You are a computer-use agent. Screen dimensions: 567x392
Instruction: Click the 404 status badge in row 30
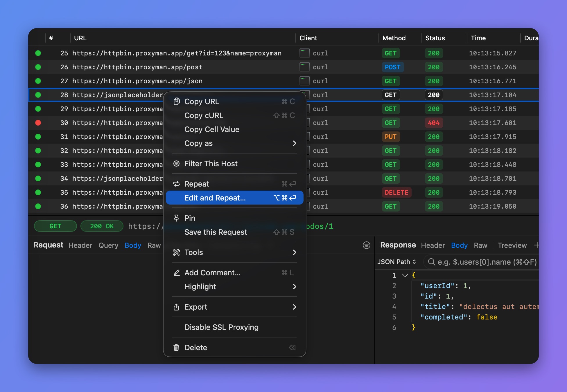tap(433, 123)
